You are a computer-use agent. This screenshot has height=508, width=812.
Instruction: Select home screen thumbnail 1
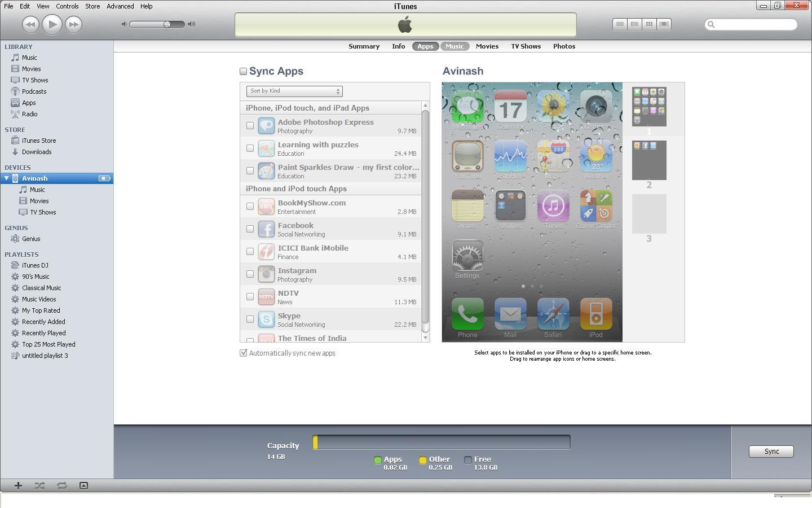(649, 107)
